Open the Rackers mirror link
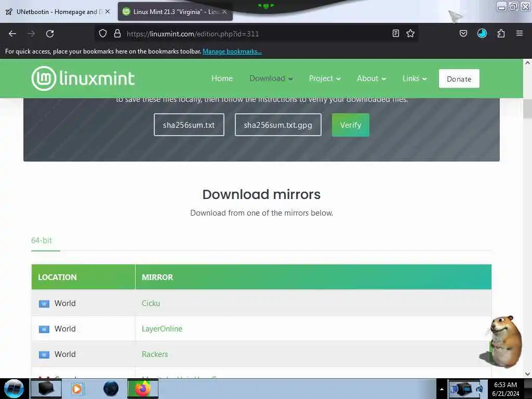 tap(155, 354)
